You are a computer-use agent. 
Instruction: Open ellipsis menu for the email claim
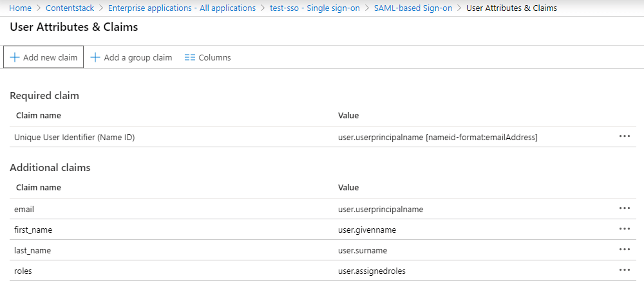pos(624,208)
